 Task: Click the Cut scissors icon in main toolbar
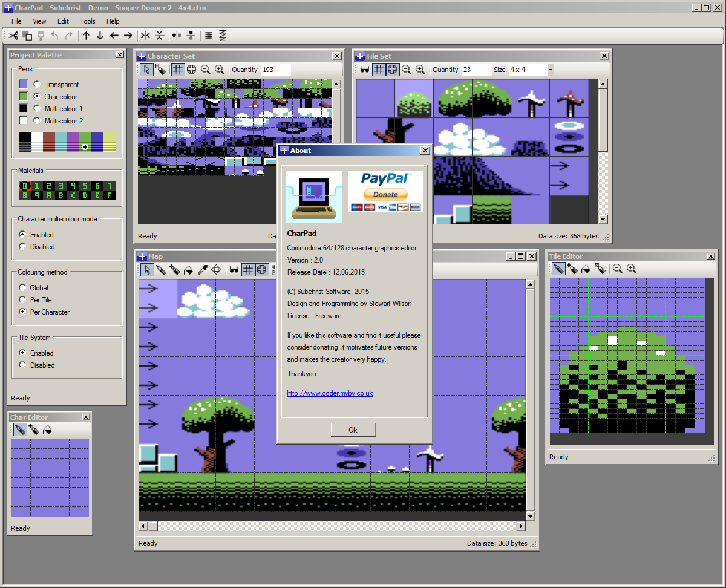14,36
